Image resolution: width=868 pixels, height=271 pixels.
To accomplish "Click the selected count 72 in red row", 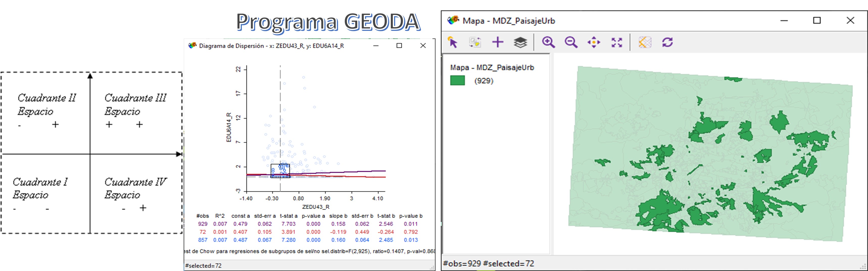I will (x=203, y=232).
